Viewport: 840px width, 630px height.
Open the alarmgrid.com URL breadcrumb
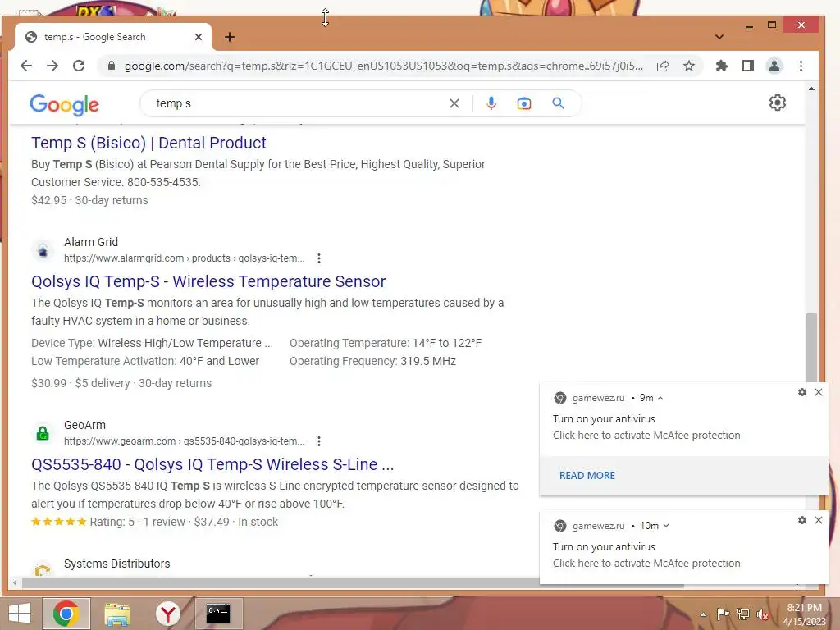click(x=184, y=258)
